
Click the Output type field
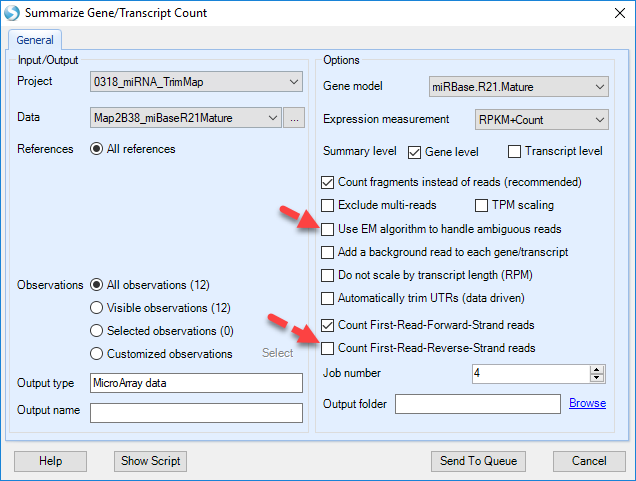pos(196,383)
